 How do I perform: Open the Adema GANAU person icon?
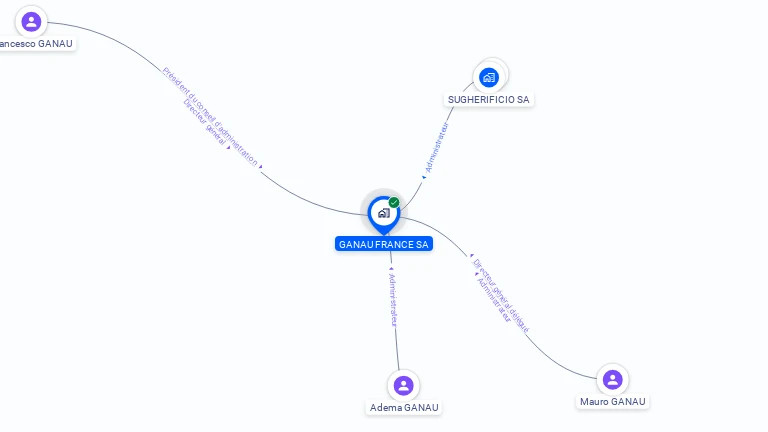(x=404, y=385)
